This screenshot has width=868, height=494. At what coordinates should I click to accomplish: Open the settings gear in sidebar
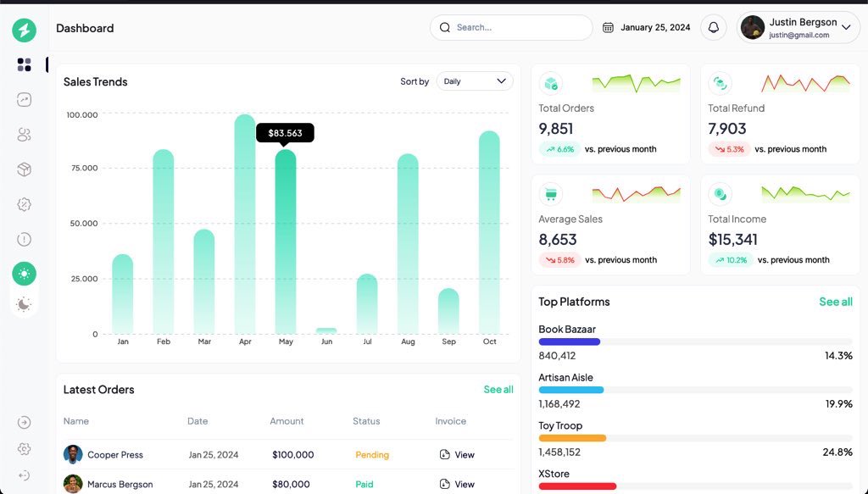[x=24, y=448]
